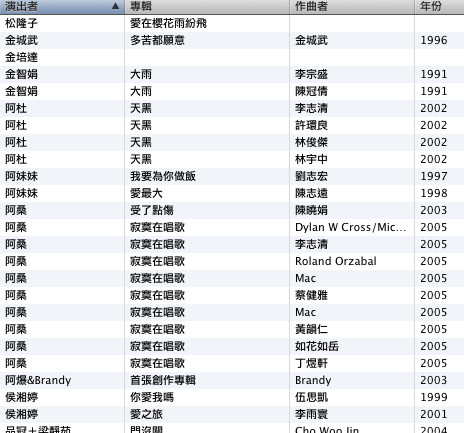Select row with composer Dylan W Cross
464x433 pixels.
coord(232,227)
